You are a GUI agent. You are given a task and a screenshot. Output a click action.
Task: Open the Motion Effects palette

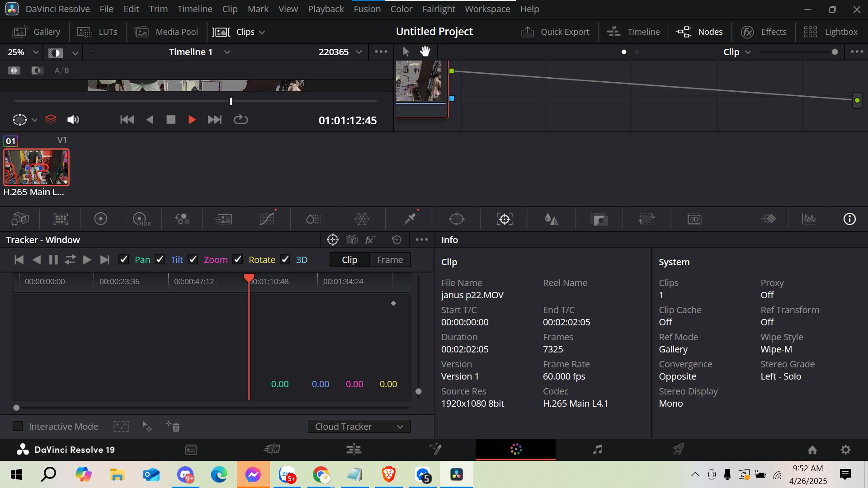pos(223,219)
